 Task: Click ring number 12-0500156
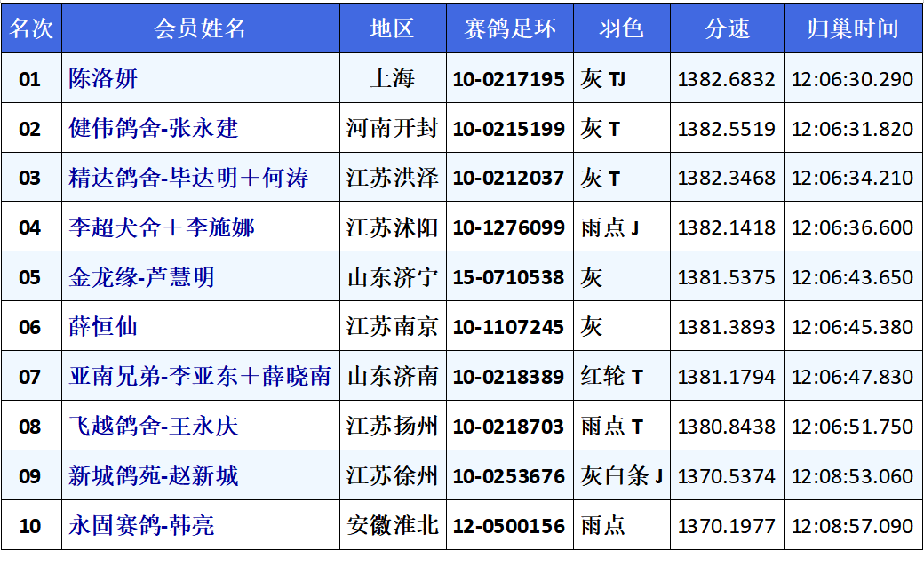click(509, 526)
